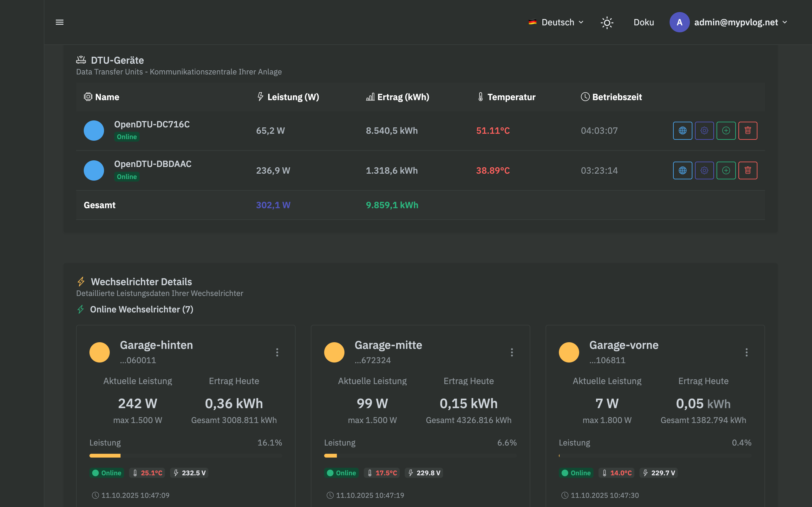The image size is (812, 507).
Task: Open web interface of OpenDTU-DC716C
Action: [x=683, y=131]
